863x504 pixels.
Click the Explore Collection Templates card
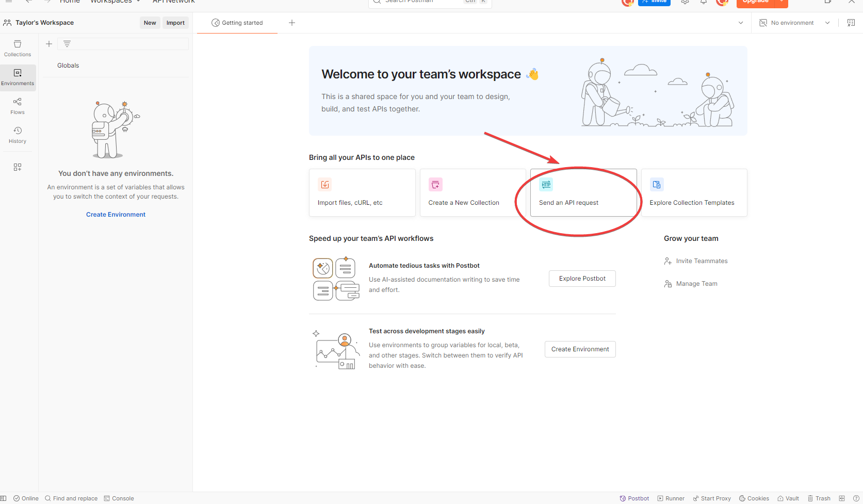[x=694, y=192]
